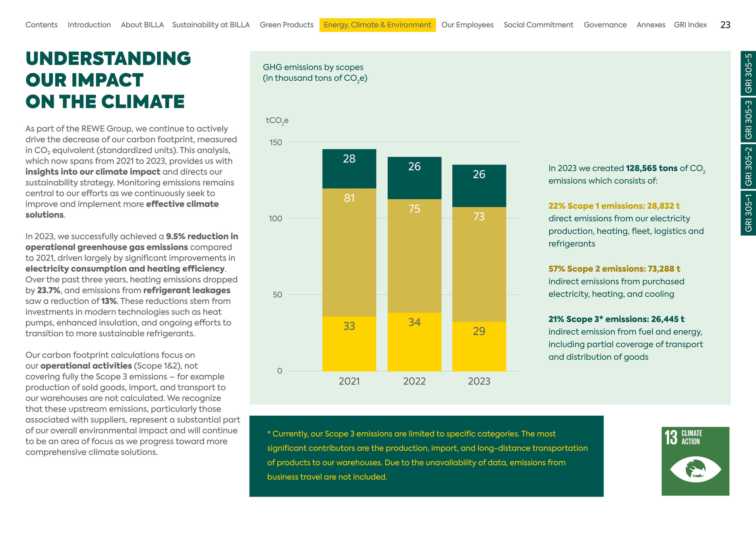Viewport: 756px width, 535px height.
Task: Click the SDG 13 Climate Action icon
Action: tap(695, 461)
